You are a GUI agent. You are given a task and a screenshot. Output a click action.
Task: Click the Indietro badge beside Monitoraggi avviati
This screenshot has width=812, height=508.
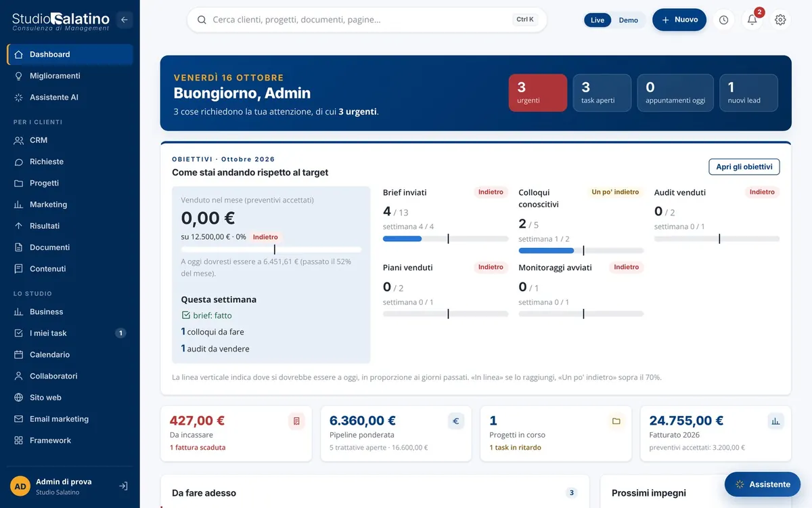coord(627,268)
